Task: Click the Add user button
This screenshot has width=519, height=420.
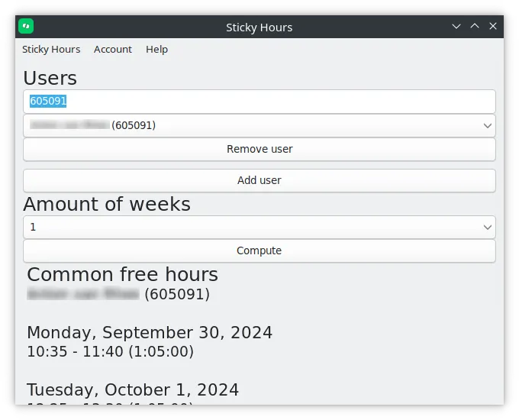Action: pos(259,180)
